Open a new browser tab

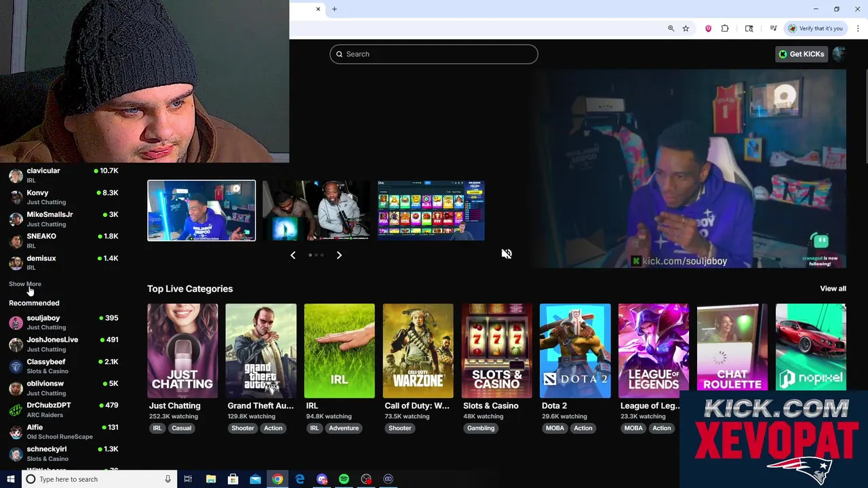[334, 9]
